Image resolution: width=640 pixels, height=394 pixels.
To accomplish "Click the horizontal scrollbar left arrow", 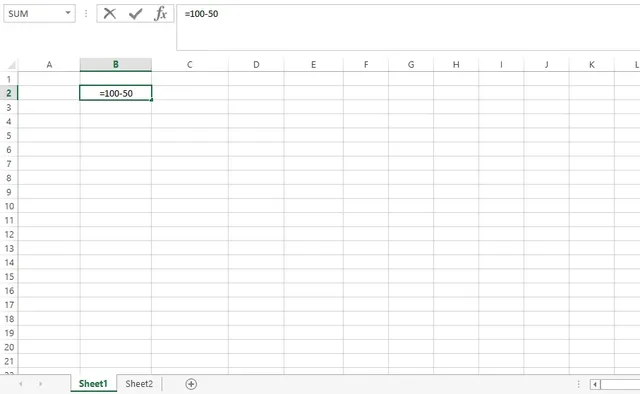I will point(595,384).
